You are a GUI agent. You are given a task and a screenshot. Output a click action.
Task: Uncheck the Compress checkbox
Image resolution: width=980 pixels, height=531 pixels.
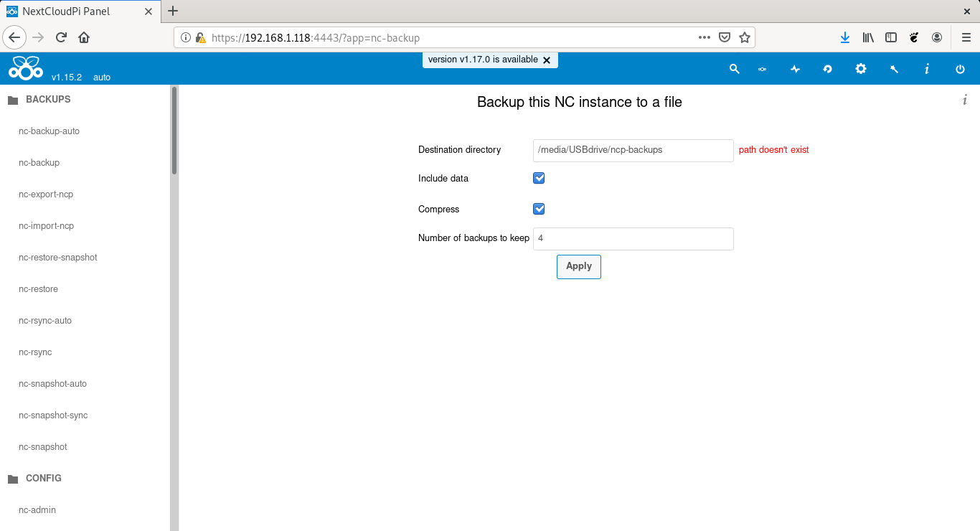click(x=539, y=209)
